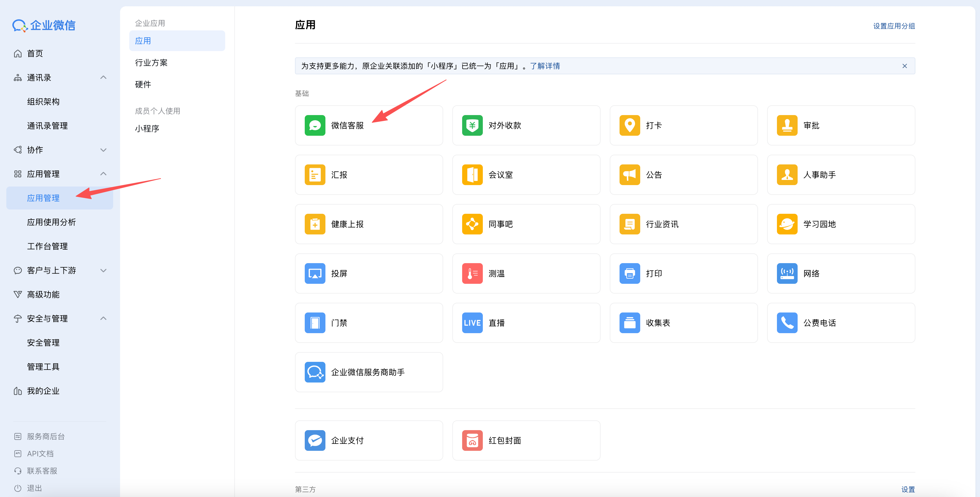This screenshot has width=980, height=497.
Task: Click 联系客服 in sidebar footer
Action: click(42, 471)
